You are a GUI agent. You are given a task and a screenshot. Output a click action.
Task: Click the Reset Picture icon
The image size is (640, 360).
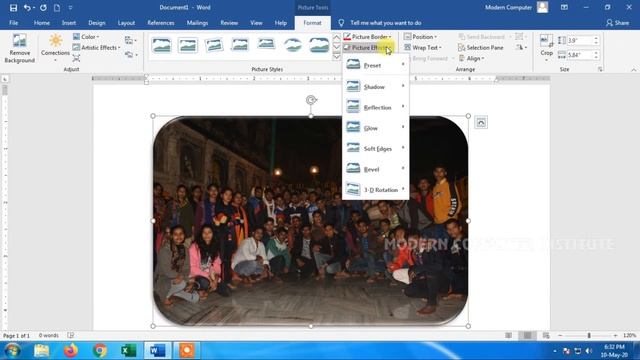pos(130,54)
